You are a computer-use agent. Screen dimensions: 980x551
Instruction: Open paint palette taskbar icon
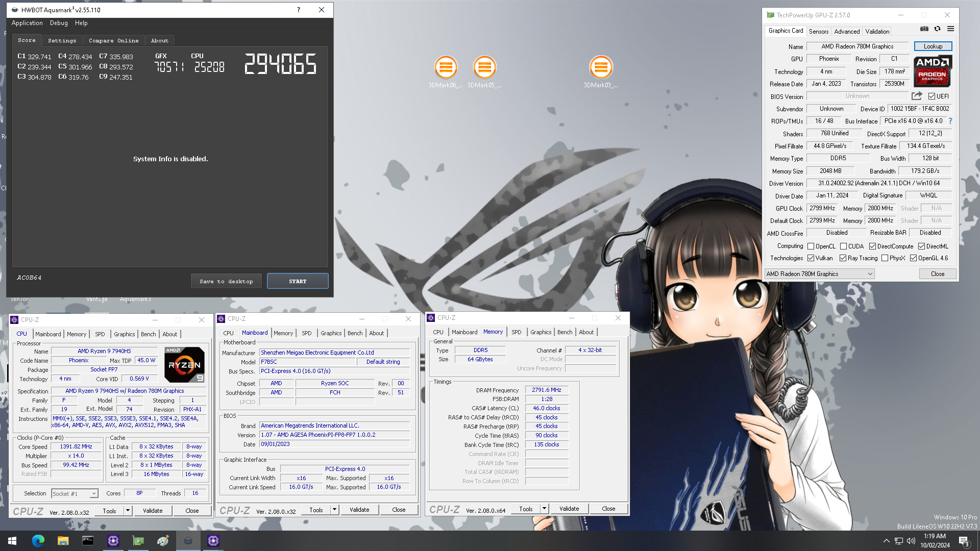coord(163,541)
